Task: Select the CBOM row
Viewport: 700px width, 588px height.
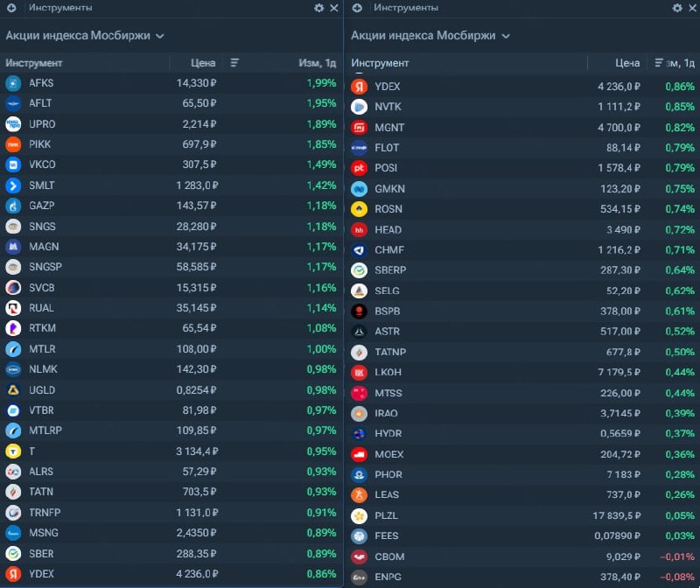Action: point(522,556)
